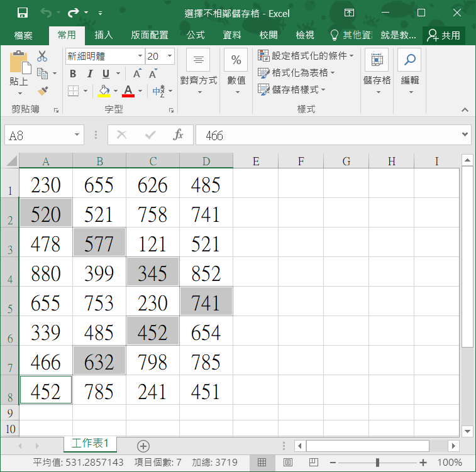The height and width of the screenshot is (472, 476).
Task: Add a new sheet with plus icon
Action: [x=143, y=446]
